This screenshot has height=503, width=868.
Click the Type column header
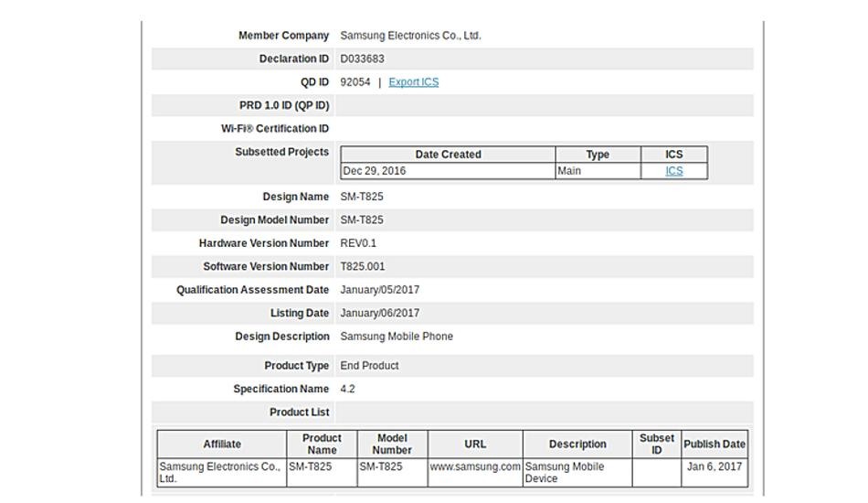(x=598, y=155)
